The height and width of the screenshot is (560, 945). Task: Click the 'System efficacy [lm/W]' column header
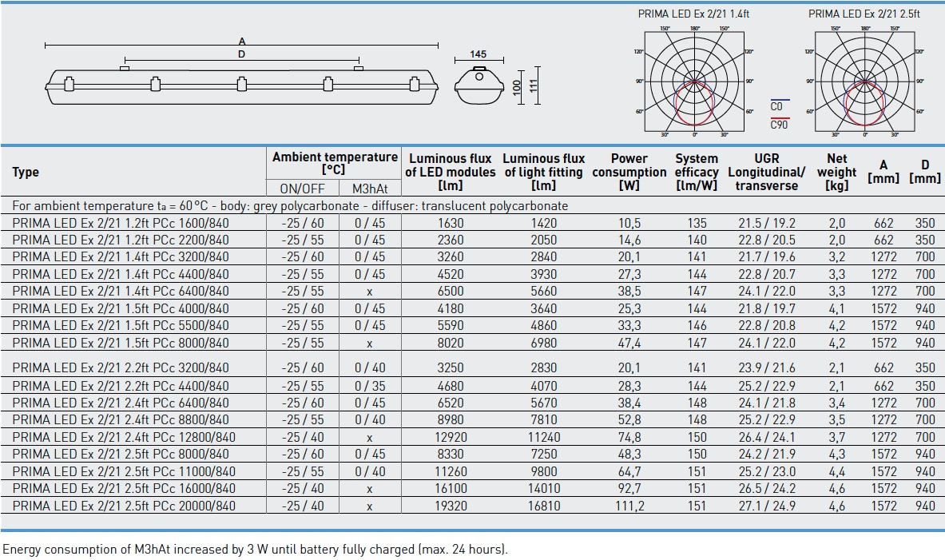696,172
